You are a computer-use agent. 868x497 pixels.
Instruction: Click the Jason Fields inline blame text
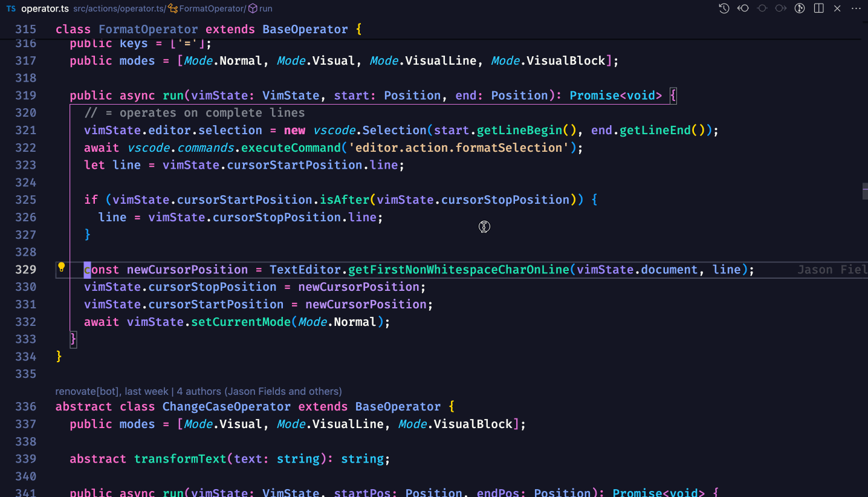[x=829, y=269]
